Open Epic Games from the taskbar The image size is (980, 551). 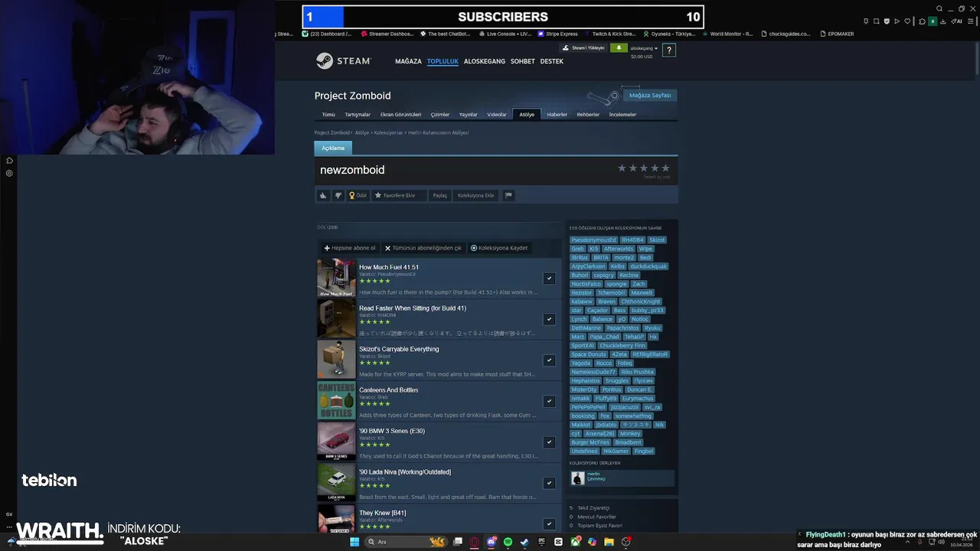coord(541,542)
